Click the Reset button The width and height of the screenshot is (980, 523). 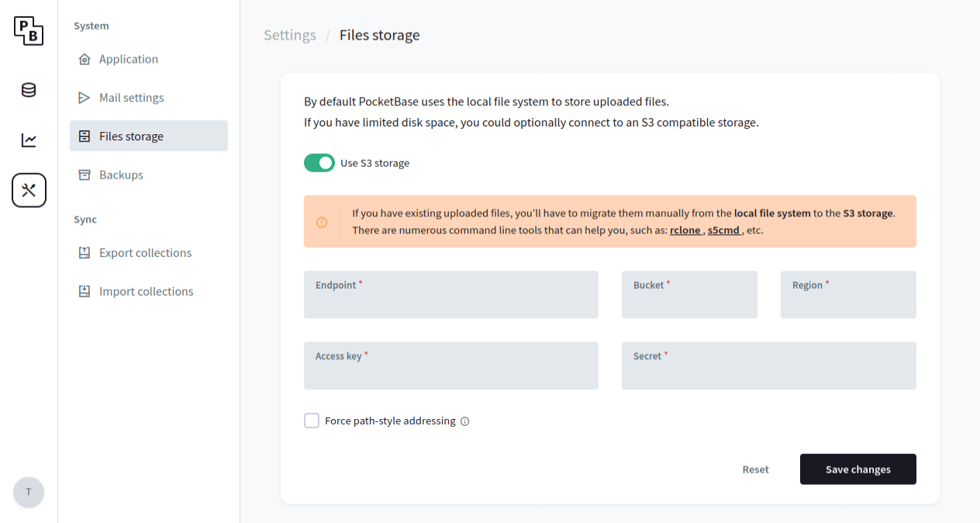(x=755, y=469)
